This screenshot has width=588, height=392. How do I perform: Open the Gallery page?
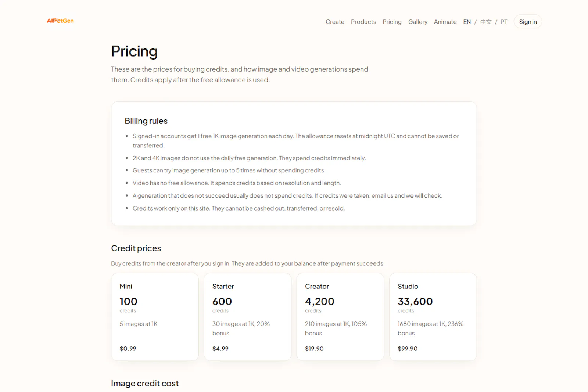[x=418, y=22]
